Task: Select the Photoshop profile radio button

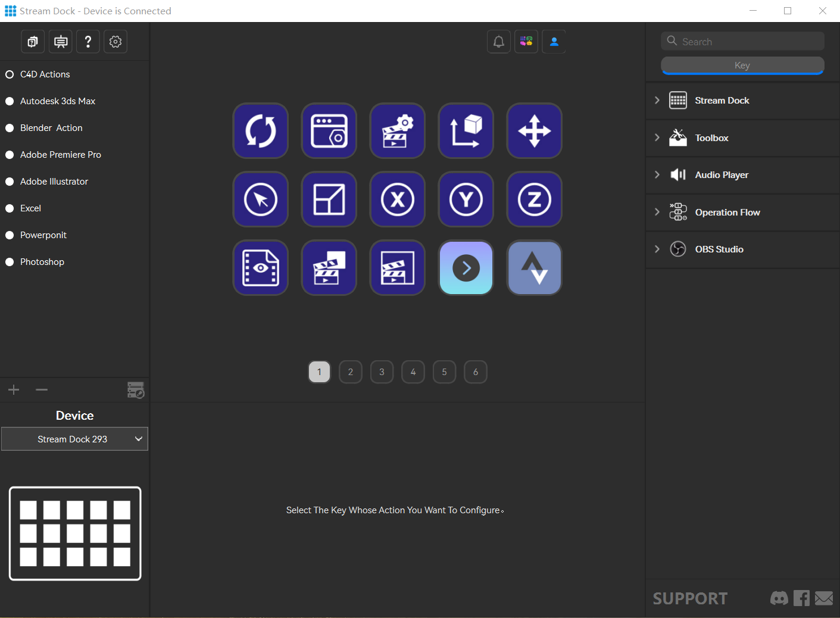Action: click(10, 262)
